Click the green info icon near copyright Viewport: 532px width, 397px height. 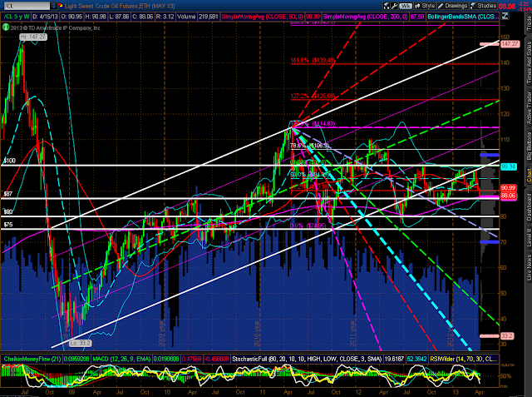(x=6, y=27)
